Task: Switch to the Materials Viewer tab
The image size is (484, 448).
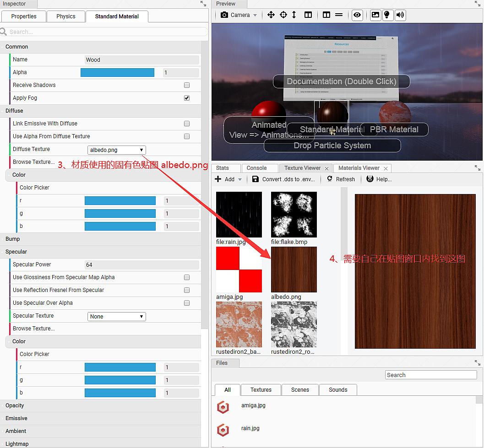Action: coord(359,168)
